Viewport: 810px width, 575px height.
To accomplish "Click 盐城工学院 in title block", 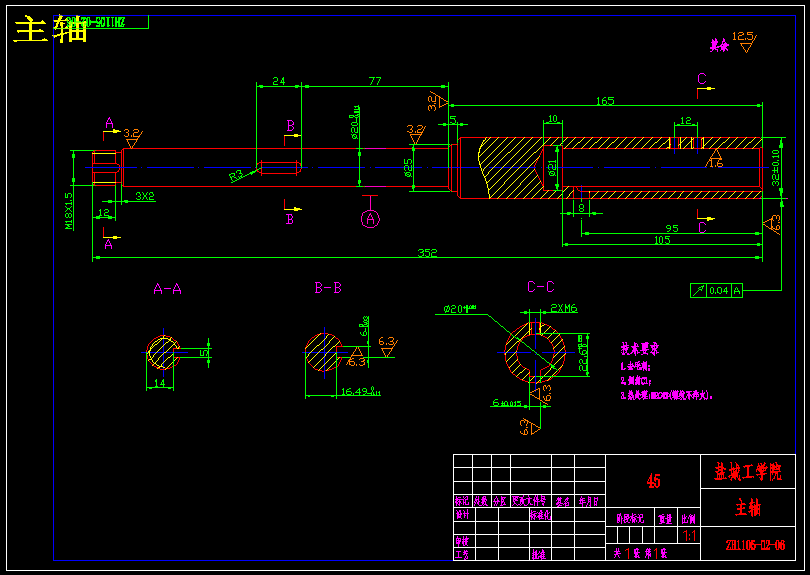I will [747, 472].
